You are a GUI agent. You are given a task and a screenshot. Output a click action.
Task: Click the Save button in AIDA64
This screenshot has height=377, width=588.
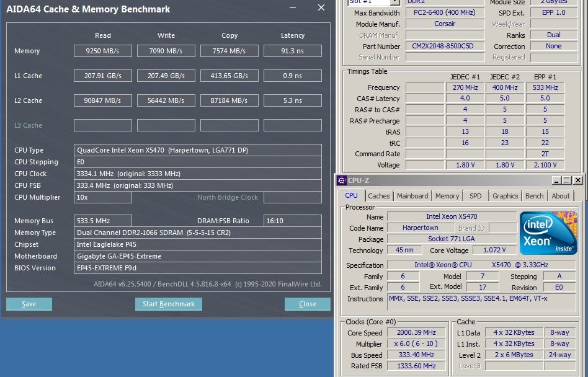tap(29, 304)
